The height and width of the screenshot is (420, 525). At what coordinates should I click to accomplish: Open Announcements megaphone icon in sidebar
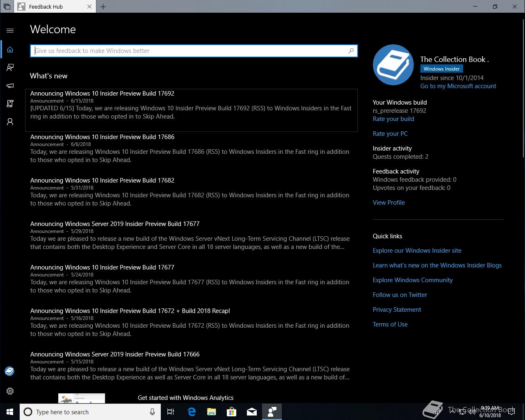(10, 86)
